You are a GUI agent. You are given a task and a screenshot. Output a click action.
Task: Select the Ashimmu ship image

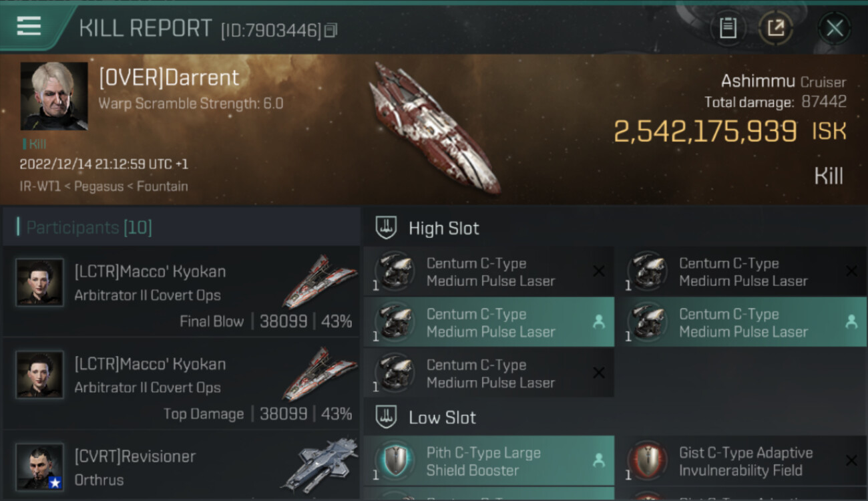[434, 127]
